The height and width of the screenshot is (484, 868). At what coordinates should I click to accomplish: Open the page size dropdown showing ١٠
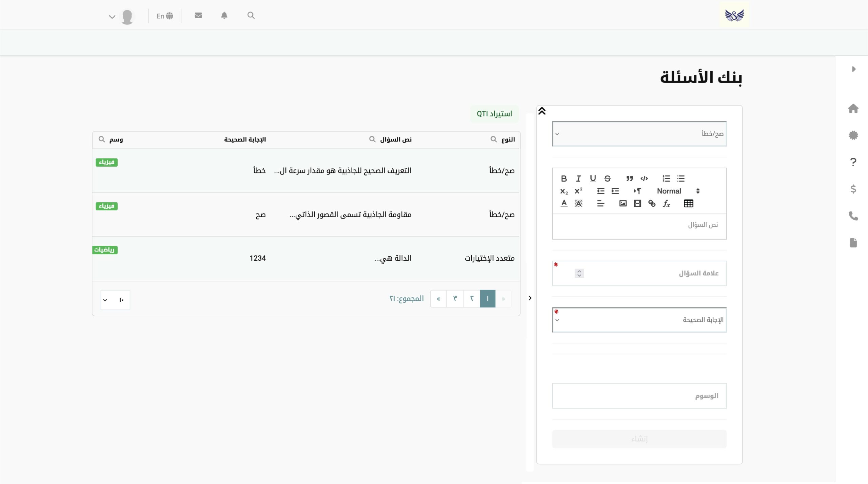click(x=115, y=300)
